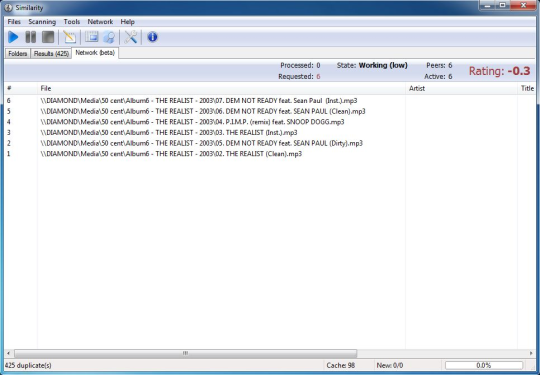
Task: Click the magnifier analysis toolbar icon
Action: click(x=109, y=37)
